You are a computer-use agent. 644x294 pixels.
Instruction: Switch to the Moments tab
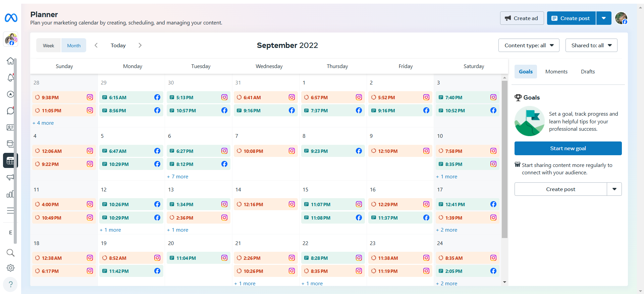[x=556, y=72]
